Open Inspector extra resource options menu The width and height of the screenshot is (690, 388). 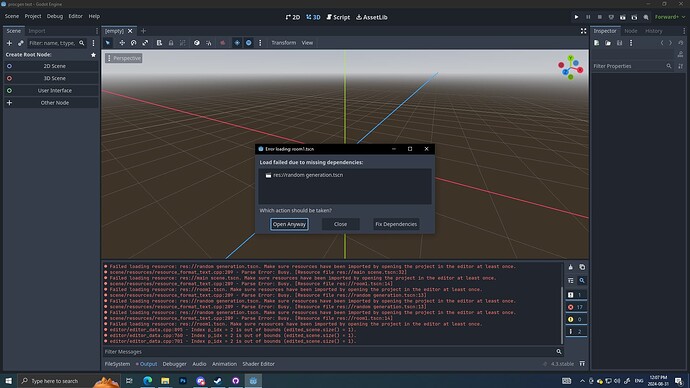(x=631, y=43)
